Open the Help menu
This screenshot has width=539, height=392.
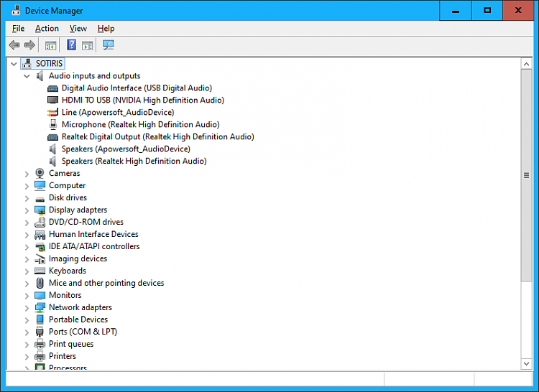106,29
